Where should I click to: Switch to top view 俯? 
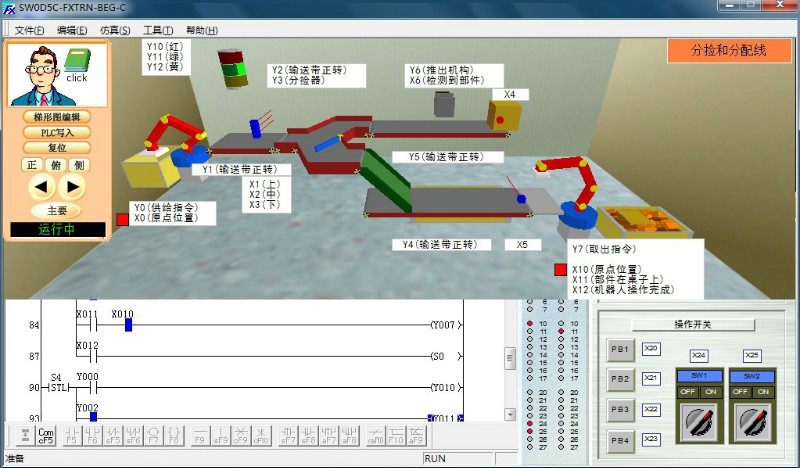[55, 165]
